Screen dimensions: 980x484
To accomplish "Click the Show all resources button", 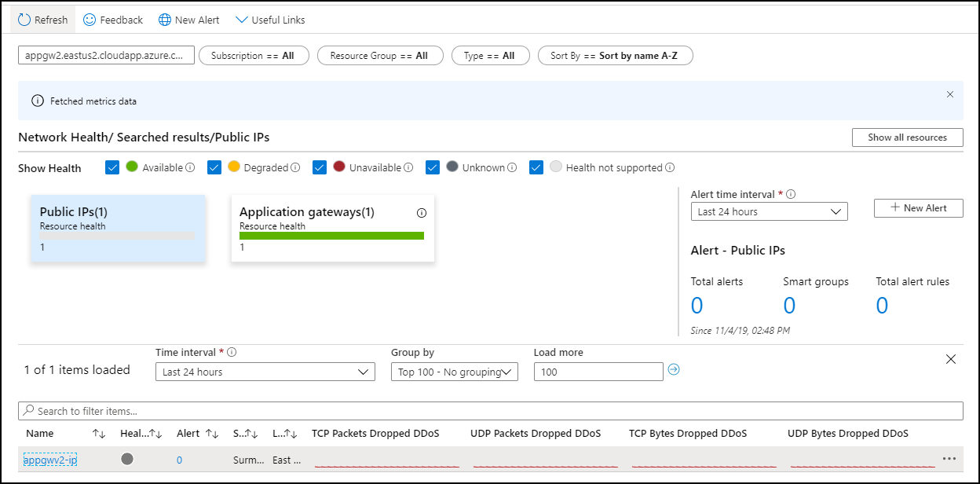I will click(x=907, y=137).
